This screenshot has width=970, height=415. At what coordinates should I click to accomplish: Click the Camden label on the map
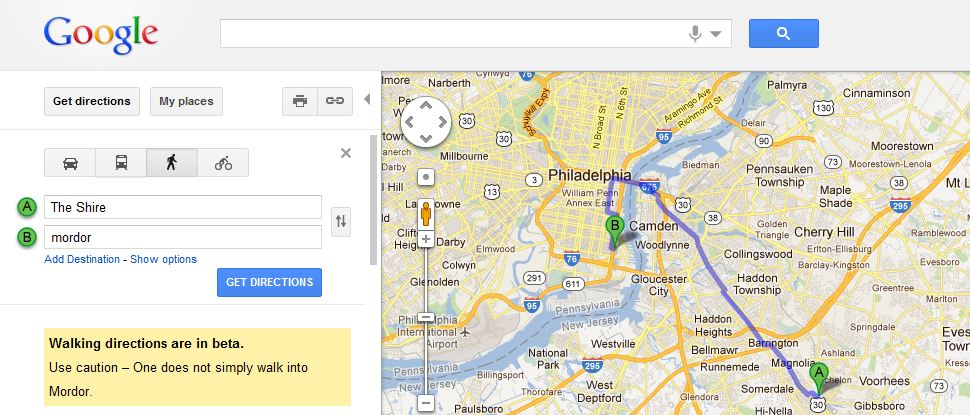pyautogui.click(x=653, y=226)
